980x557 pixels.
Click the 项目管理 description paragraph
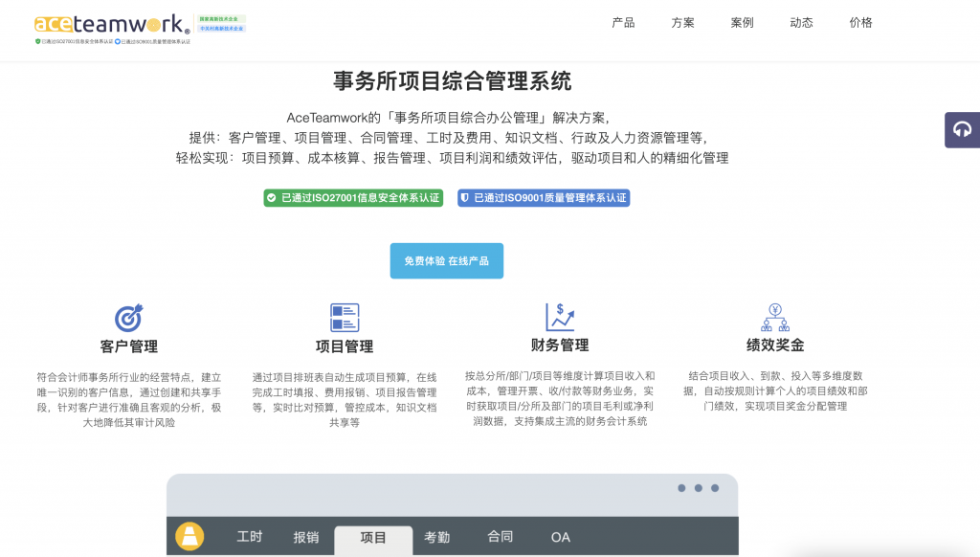point(345,400)
